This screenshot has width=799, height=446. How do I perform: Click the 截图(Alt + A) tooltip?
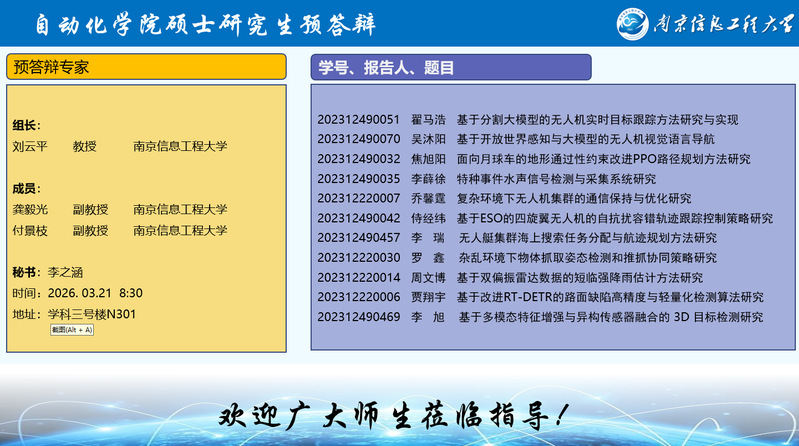pyautogui.click(x=72, y=329)
